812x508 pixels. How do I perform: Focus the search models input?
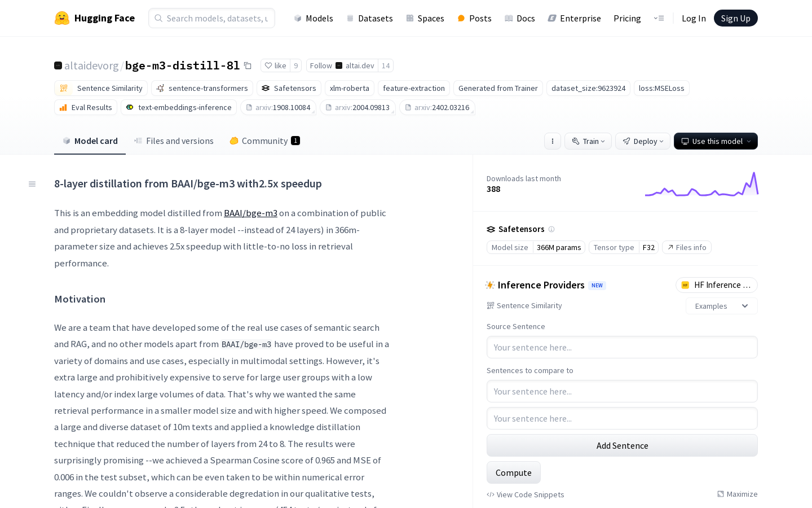211,18
